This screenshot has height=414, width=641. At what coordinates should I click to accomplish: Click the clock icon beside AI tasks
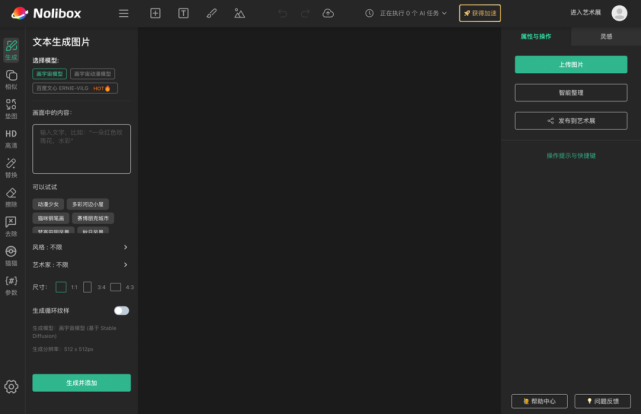tap(369, 13)
